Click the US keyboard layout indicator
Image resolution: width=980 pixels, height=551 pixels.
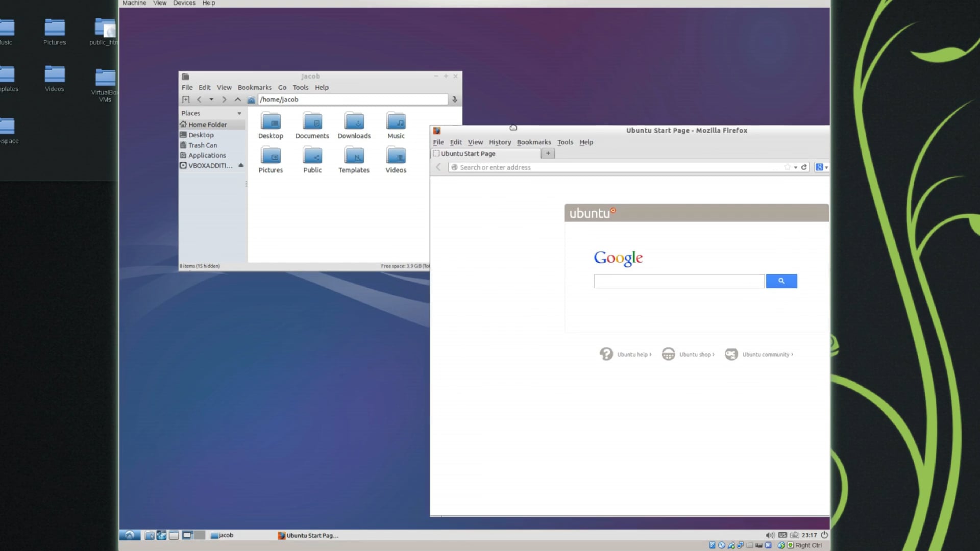782,535
